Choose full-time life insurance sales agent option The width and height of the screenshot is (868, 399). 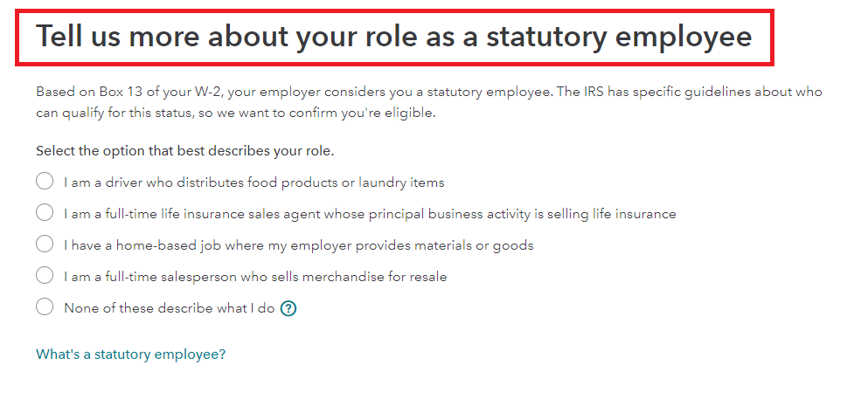pos(45,213)
